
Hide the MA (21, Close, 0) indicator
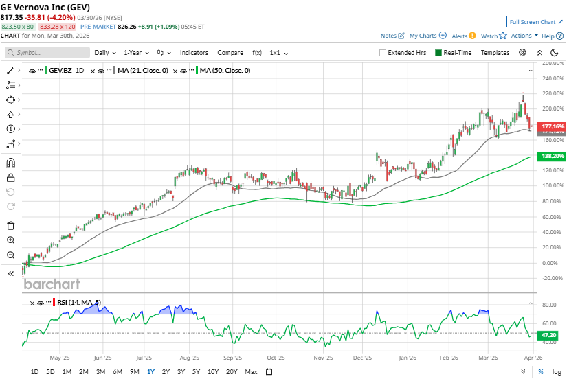101,70
